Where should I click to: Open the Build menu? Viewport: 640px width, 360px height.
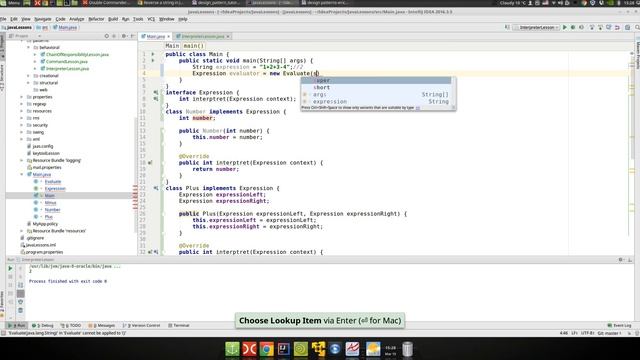point(113,19)
